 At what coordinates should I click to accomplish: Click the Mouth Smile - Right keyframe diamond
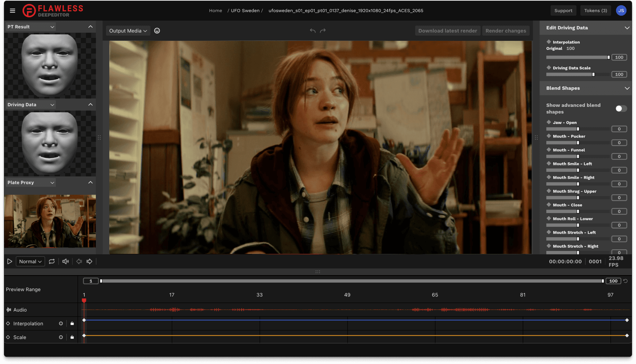[549, 177]
